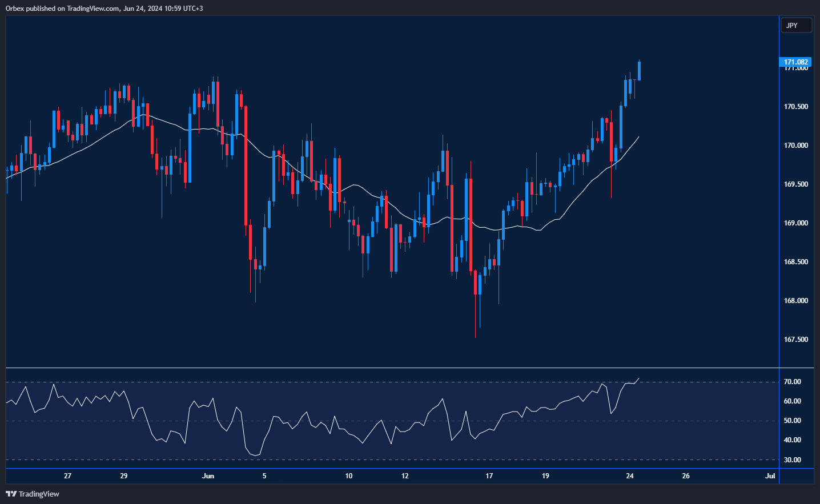Click the 5 date marker on time axis
The image size is (820, 504).
click(264, 476)
